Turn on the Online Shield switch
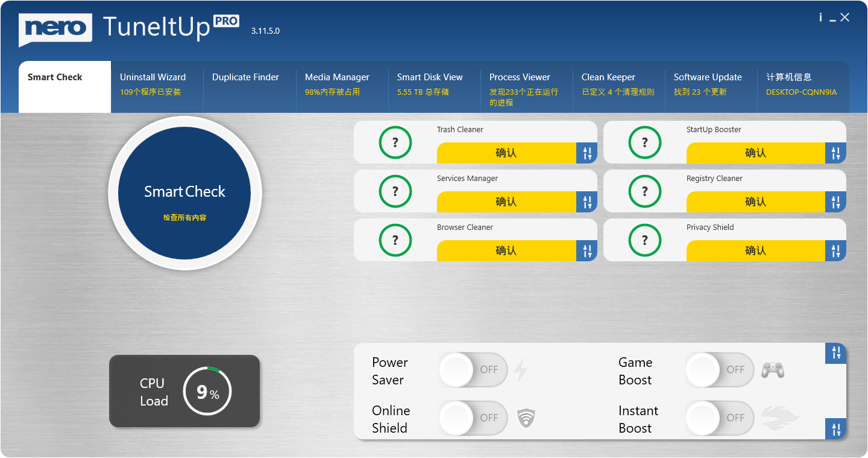This screenshot has width=868, height=458. (473, 418)
